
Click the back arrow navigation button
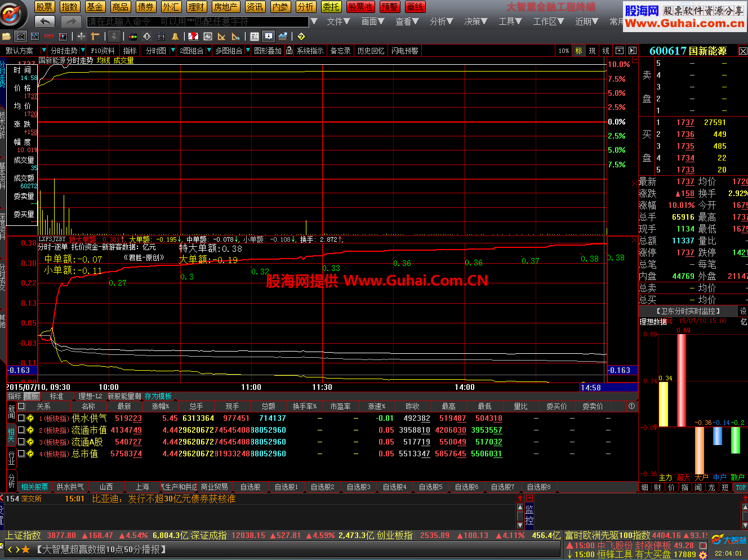44,21
